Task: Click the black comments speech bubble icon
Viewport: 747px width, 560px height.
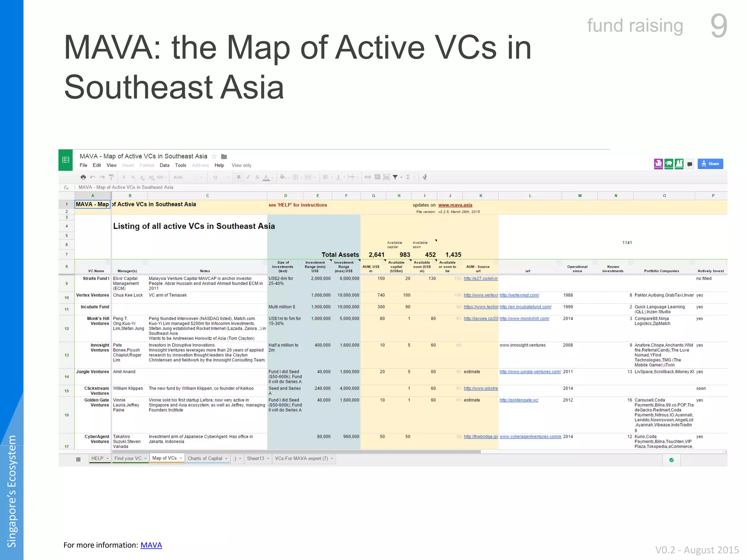Action: click(x=690, y=164)
